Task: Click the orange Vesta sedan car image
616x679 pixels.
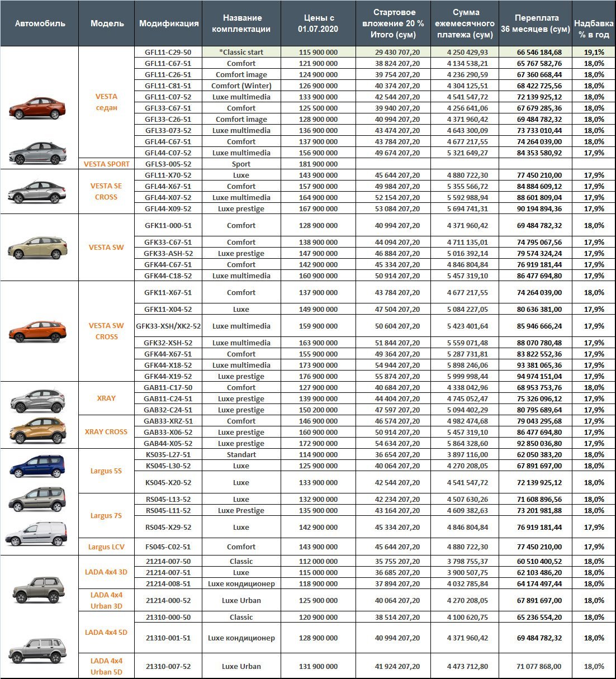Action: pos(37,108)
